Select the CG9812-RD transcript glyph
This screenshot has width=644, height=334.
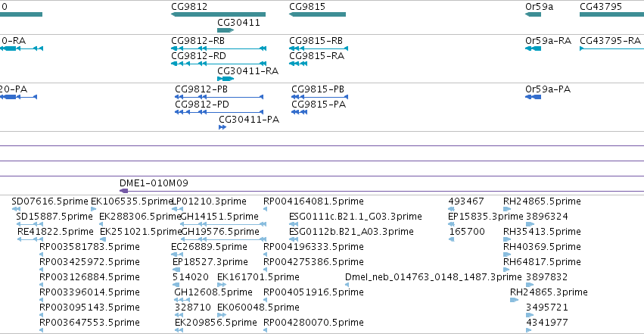click(x=219, y=64)
